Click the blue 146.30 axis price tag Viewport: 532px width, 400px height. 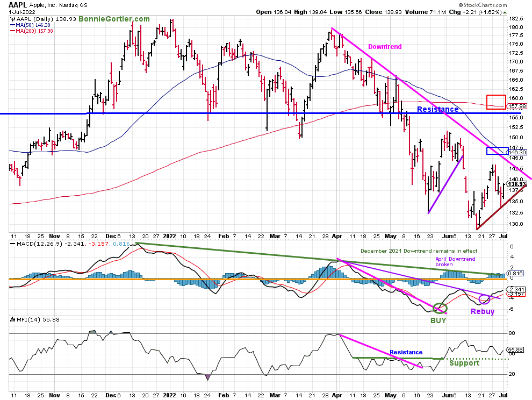(517, 153)
